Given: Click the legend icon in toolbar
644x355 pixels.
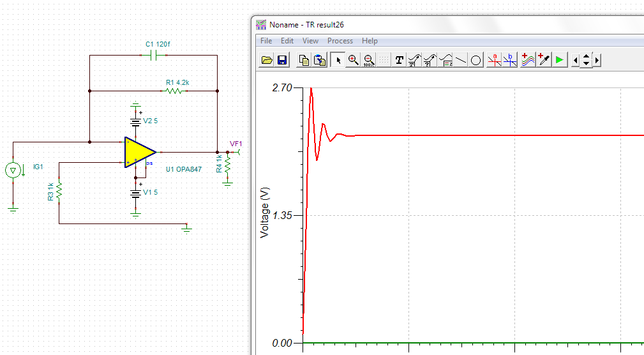Looking at the screenshot, I should [446, 60].
